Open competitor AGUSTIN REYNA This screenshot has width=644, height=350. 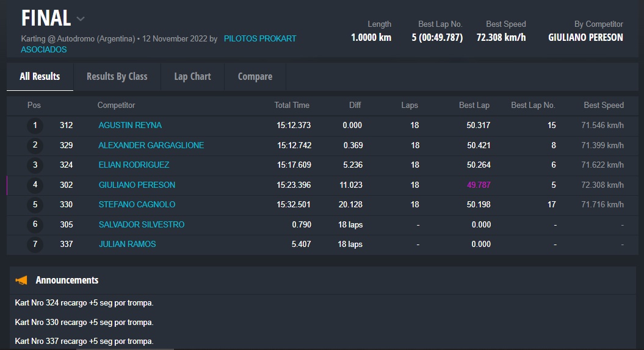click(130, 126)
